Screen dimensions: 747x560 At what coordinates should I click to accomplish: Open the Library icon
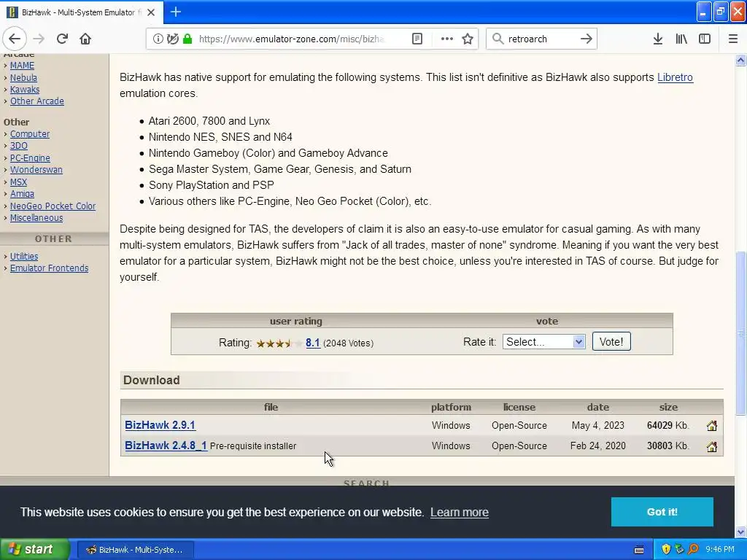coord(681,39)
